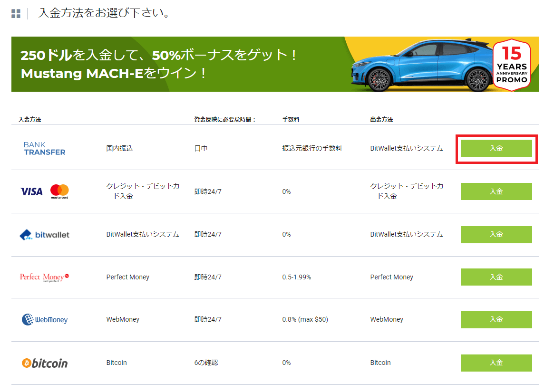
Task: Click the 0% fee in the Bitcoin row
Action: pyautogui.click(x=286, y=363)
